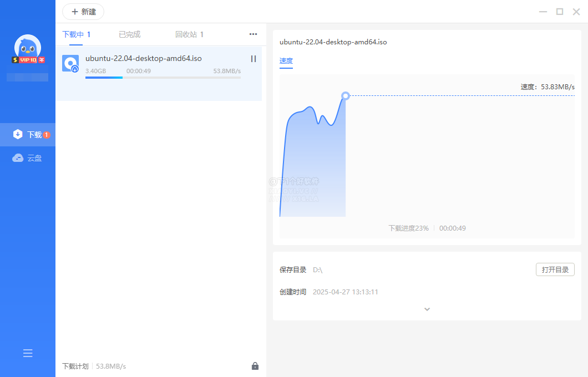Click the speed graph peak marker

click(346, 96)
